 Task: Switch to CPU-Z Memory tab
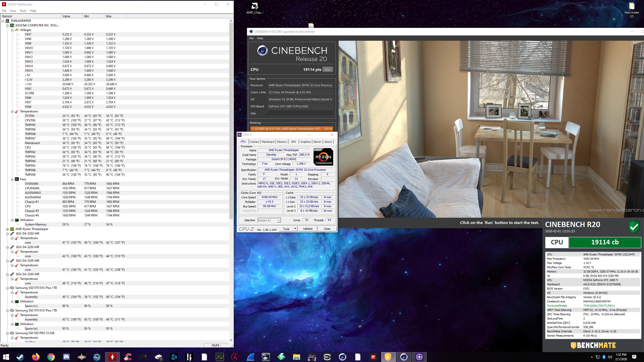(282, 142)
